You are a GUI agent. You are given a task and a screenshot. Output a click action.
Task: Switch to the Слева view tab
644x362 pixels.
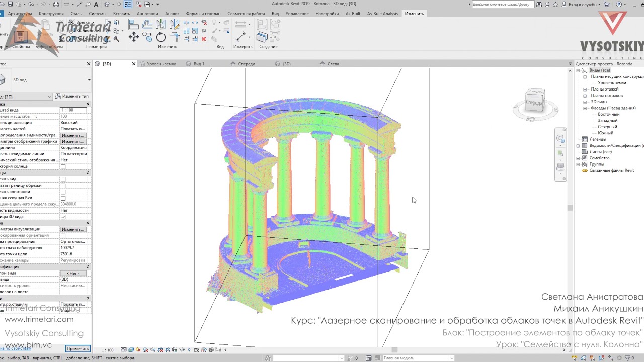(333, 64)
